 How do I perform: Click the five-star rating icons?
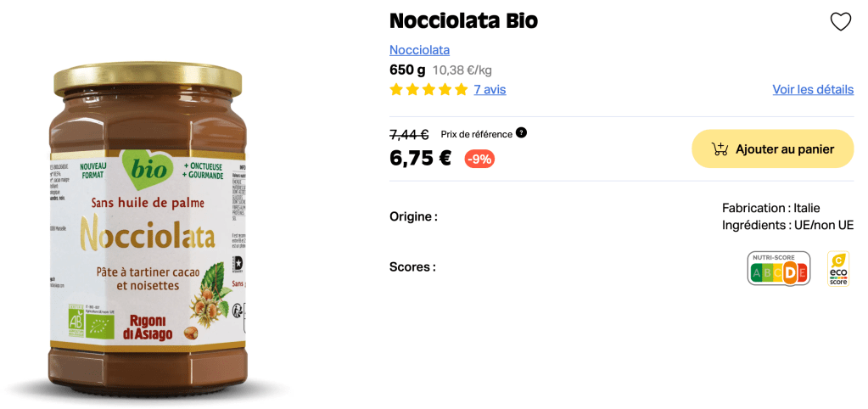click(428, 89)
